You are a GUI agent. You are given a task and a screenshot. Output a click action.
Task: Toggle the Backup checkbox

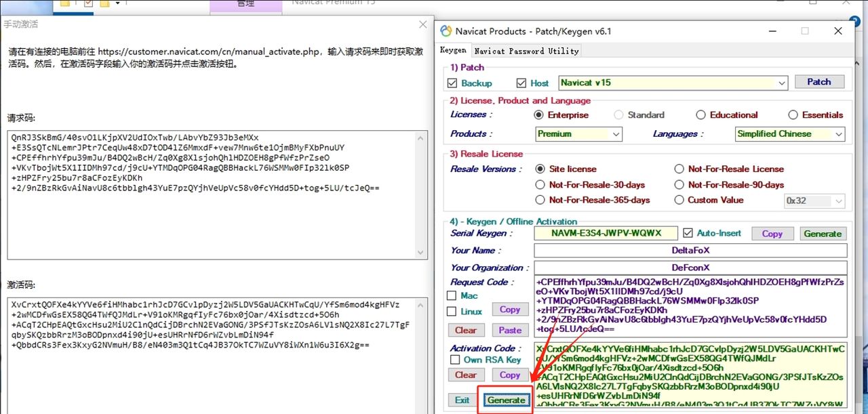(x=453, y=83)
